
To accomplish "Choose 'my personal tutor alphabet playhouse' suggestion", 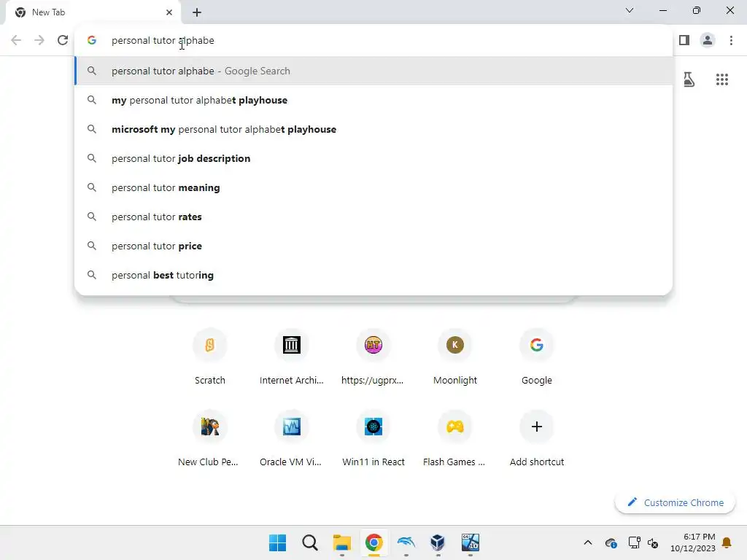I will (373, 100).
